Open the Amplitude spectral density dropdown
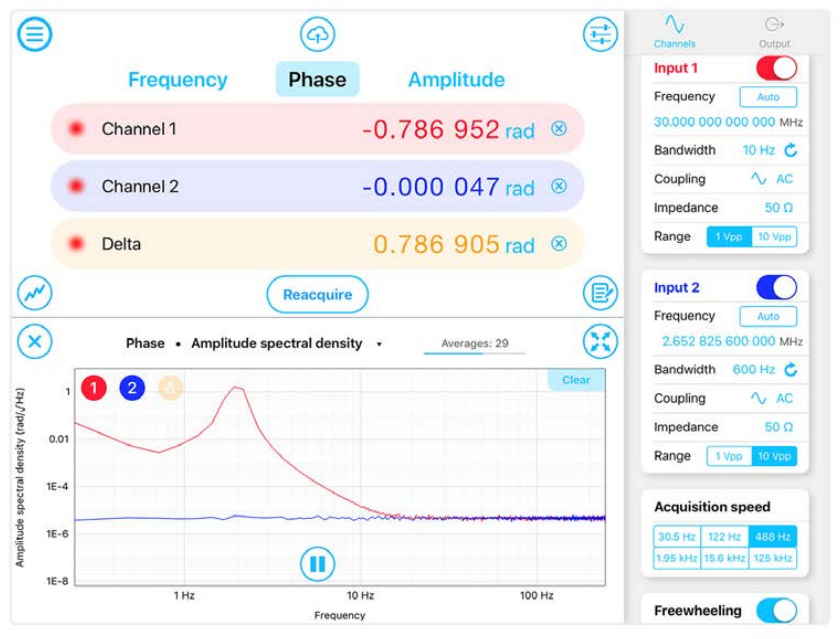Image resolution: width=840 pixels, height=639 pixels. point(287,343)
